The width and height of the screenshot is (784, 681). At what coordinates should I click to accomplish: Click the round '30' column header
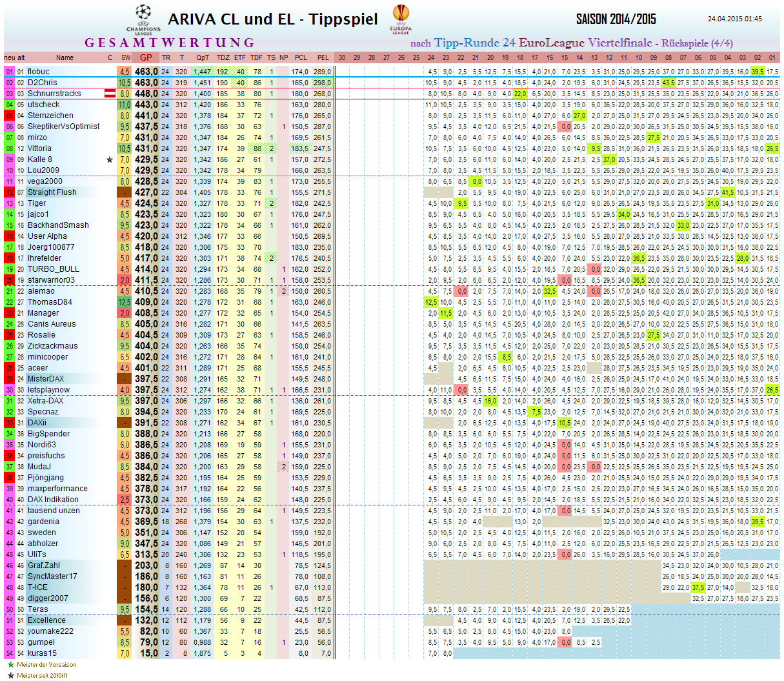coord(342,58)
